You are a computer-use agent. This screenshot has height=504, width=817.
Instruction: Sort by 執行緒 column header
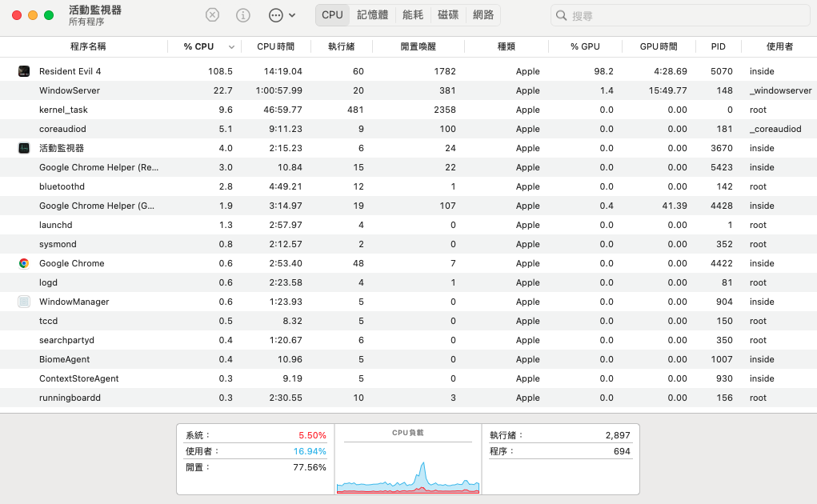(x=342, y=46)
